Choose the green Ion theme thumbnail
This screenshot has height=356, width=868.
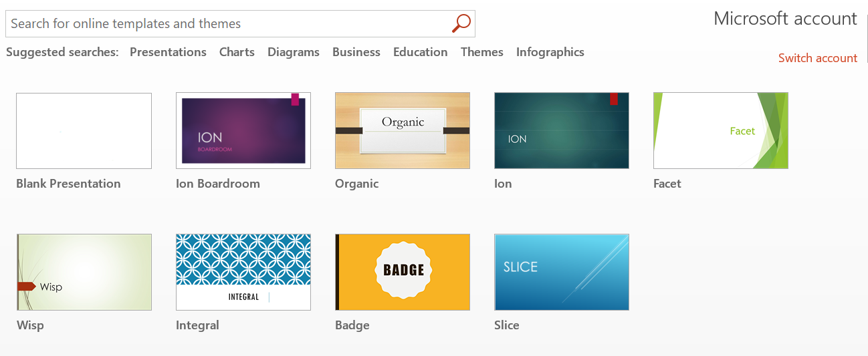tap(562, 130)
